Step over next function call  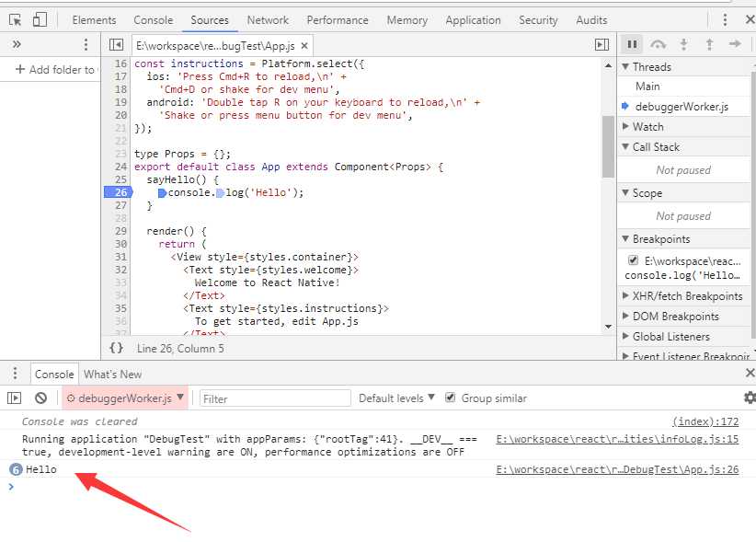659,44
